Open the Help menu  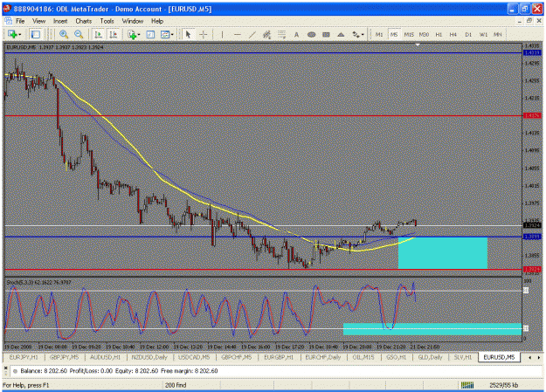click(157, 21)
